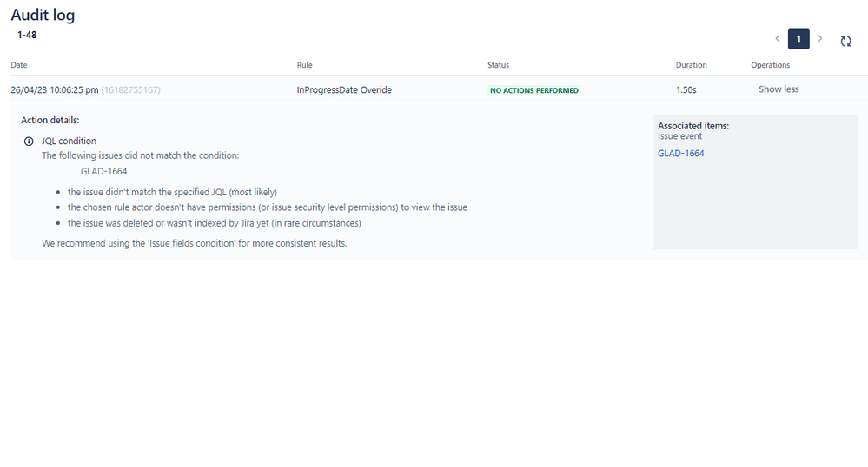Go to next audit log page

820,39
